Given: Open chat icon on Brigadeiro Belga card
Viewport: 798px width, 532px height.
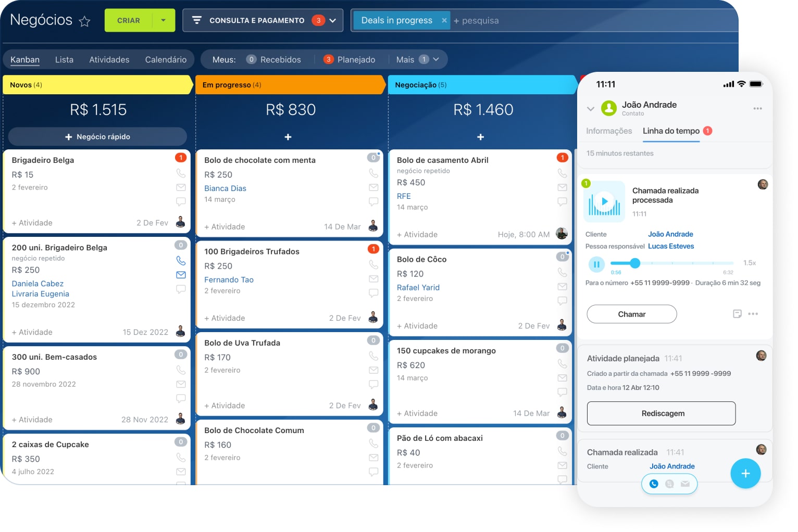Looking at the screenshot, I should point(181,201).
